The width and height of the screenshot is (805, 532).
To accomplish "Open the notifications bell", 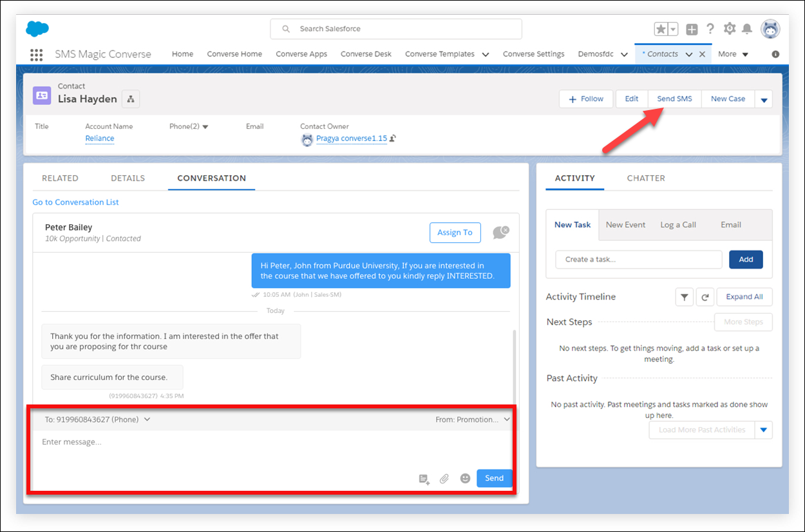I will (747, 29).
